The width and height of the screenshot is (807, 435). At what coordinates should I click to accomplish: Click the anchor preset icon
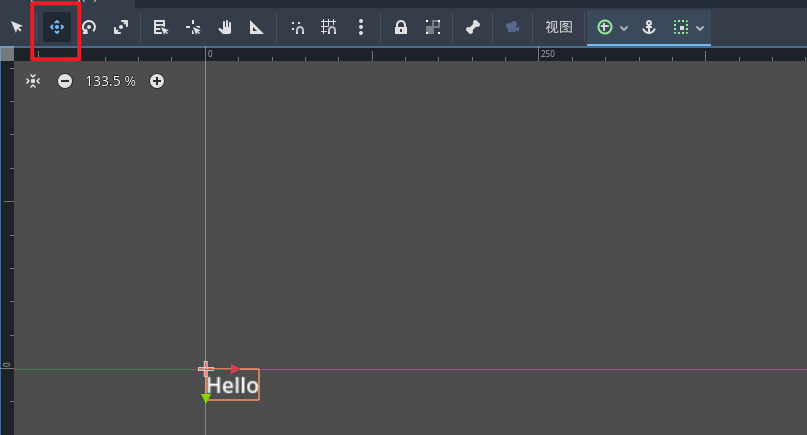click(x=649, y=27)
